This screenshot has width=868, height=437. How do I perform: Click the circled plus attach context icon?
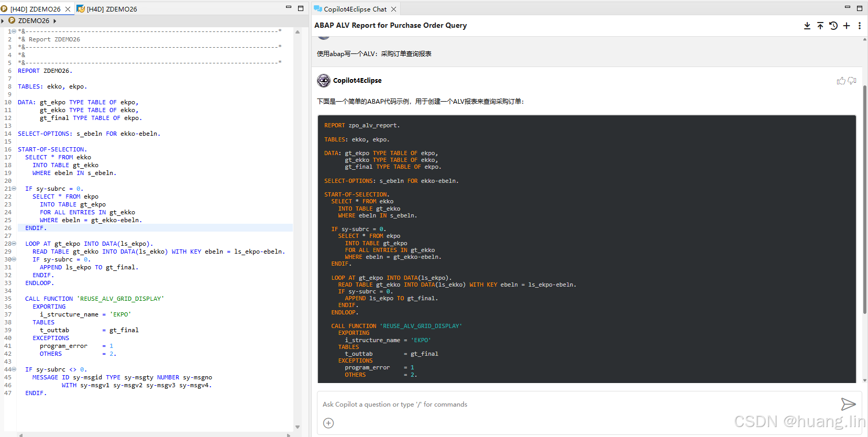[328, 423]
